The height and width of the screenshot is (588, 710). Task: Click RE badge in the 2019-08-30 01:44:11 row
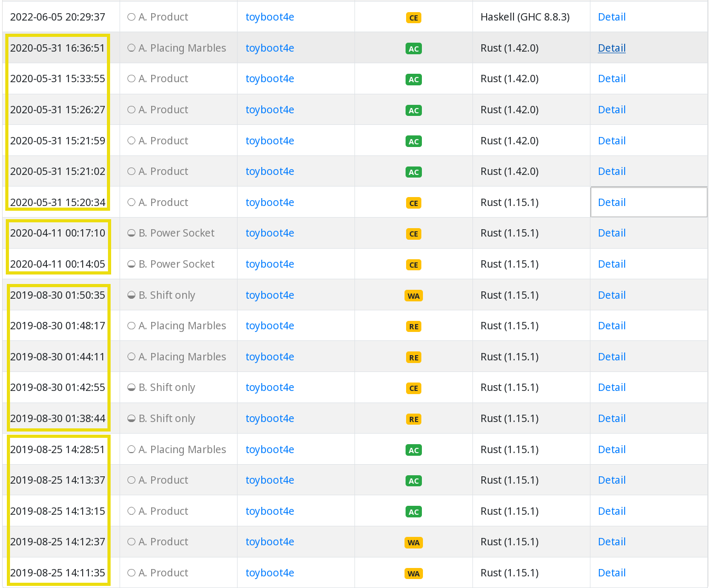click(x=413, y=358)
